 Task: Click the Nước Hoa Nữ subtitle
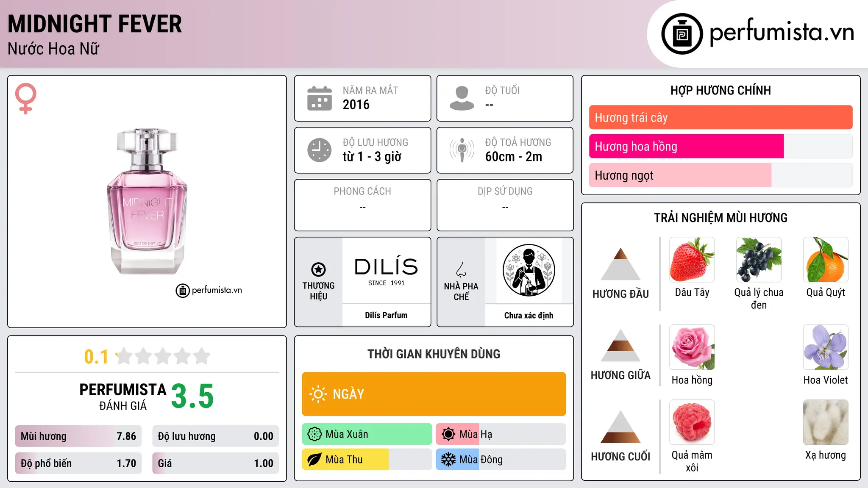coord(53,49)
